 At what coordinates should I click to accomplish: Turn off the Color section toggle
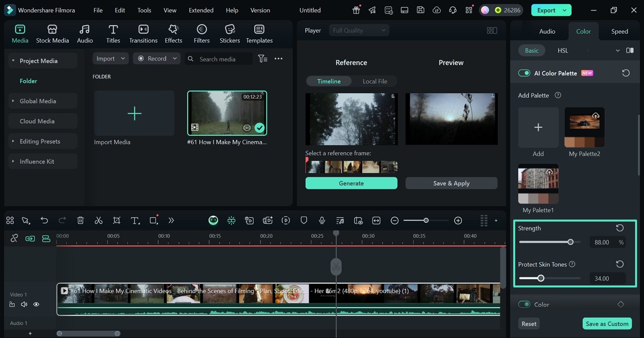pos(524,304)
